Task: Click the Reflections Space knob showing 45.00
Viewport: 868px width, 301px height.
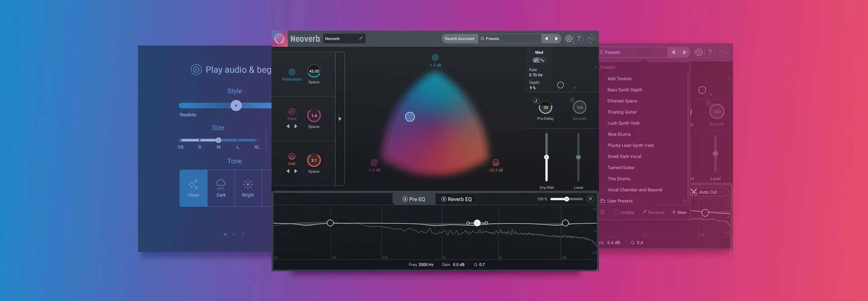Action: click(314, 71)
